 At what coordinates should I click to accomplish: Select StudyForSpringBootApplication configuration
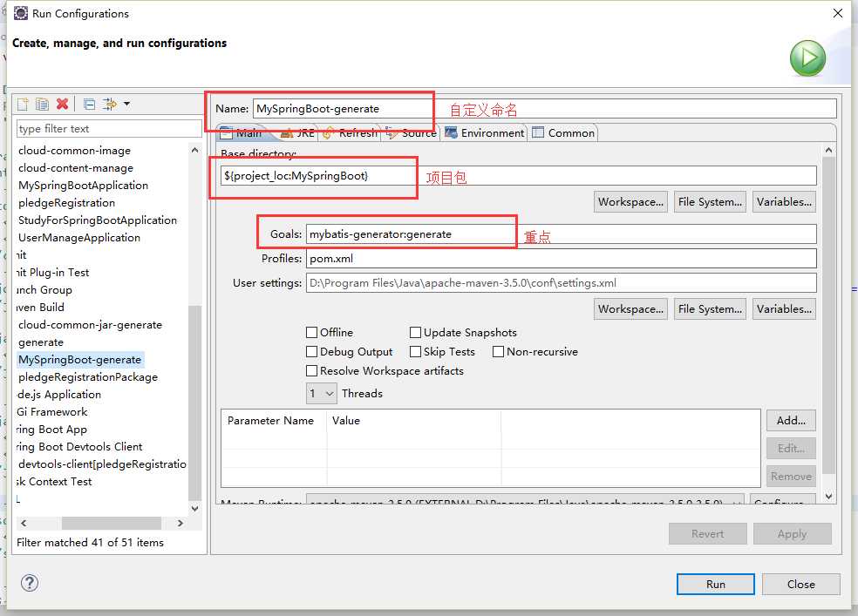coord(98,220)
